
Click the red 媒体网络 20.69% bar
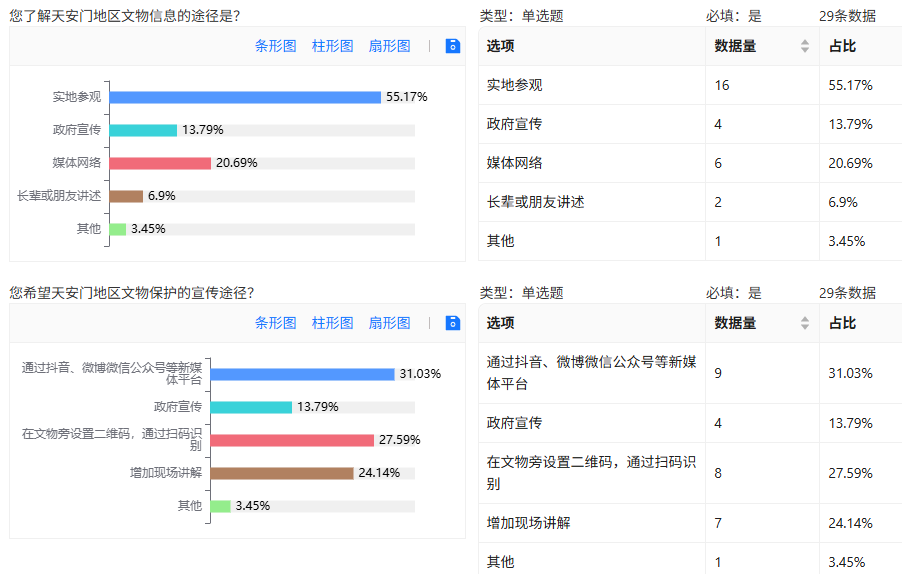click(160, 163)
